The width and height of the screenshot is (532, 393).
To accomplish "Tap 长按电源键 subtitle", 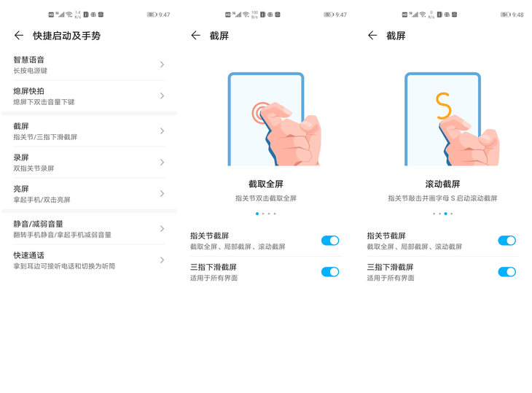I will [x=30, y=71].
